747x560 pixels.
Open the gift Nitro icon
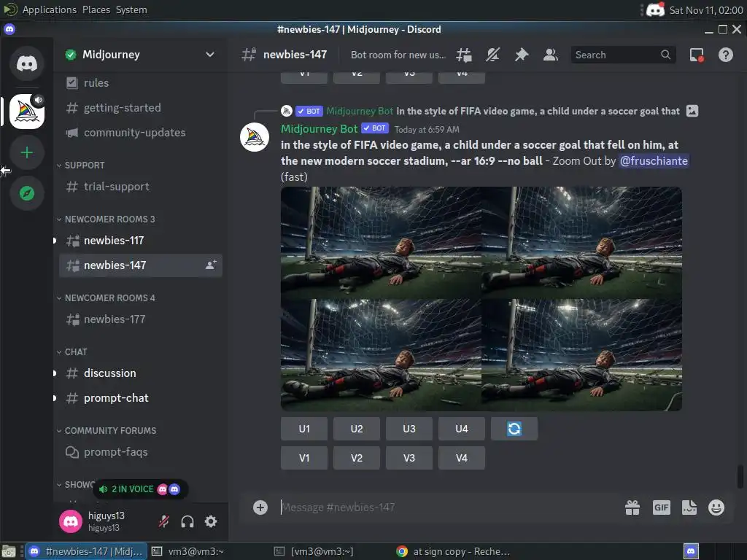click(632, 507)
